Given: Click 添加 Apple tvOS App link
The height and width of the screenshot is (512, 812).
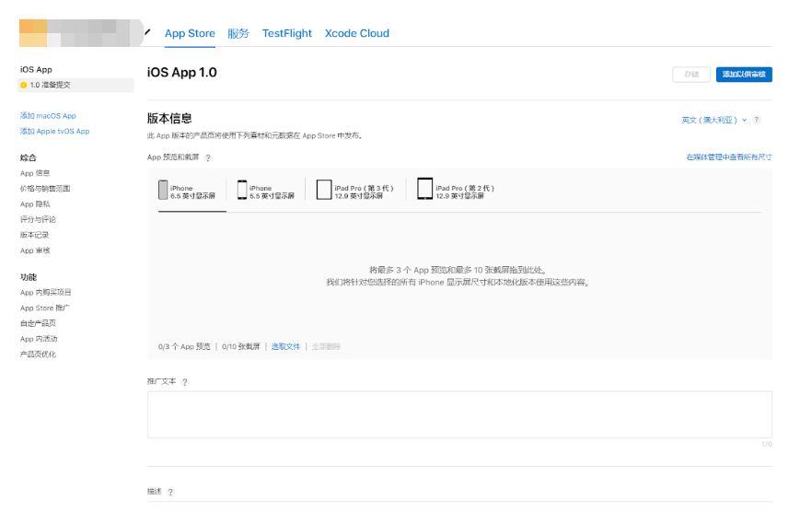Looking at the screenshot, I should tap(55, 131).
